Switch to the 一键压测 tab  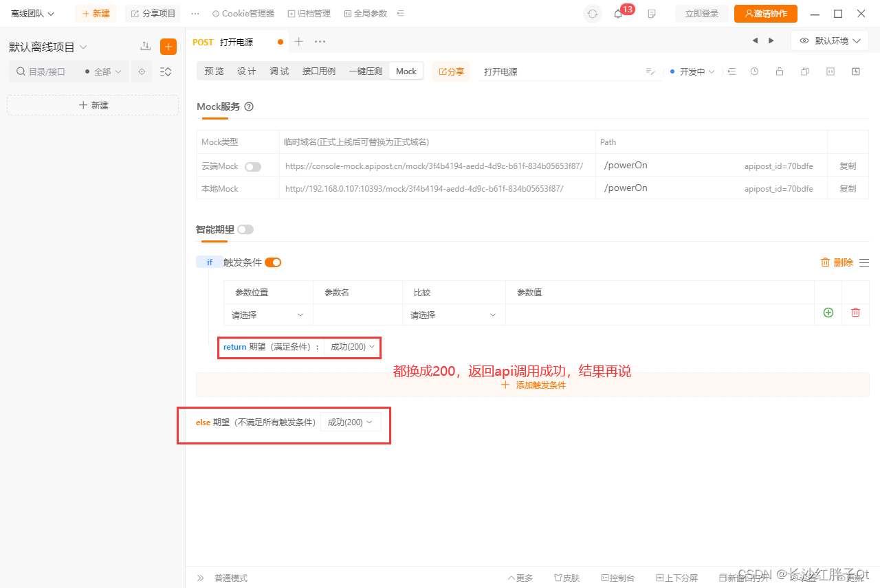tap(365, 71)
